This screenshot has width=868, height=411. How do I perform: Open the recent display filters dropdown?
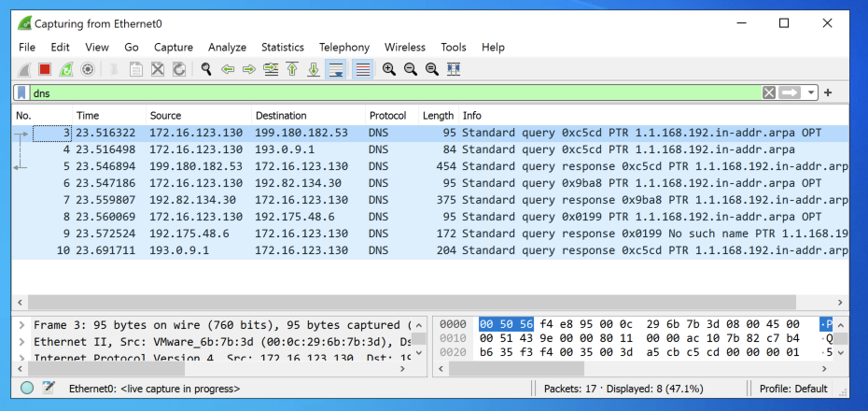pos(812,92)
